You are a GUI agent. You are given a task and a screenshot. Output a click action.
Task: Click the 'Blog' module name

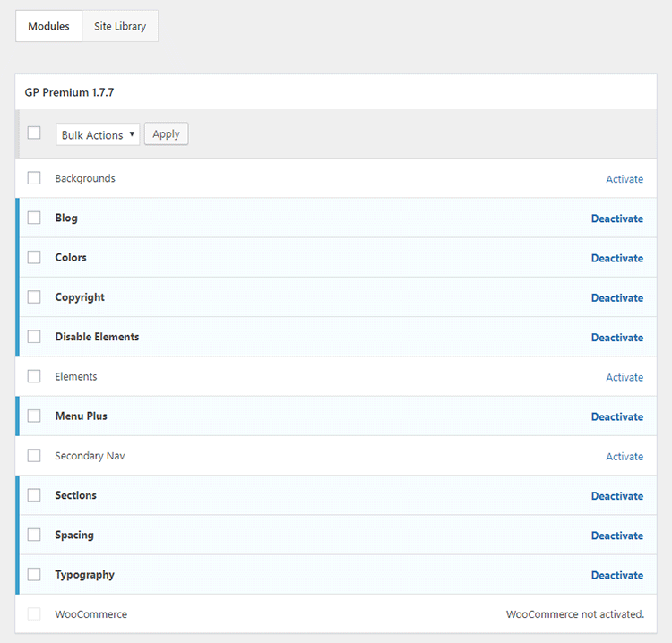point(66,218)
